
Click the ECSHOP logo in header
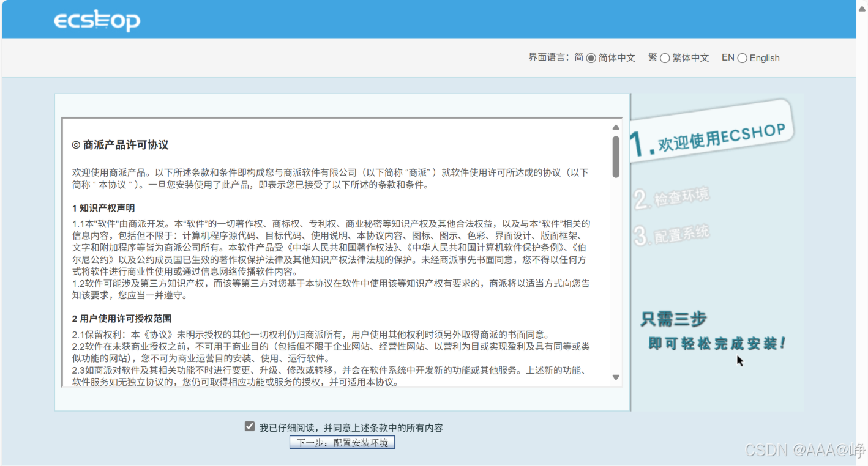click(97, 21)
